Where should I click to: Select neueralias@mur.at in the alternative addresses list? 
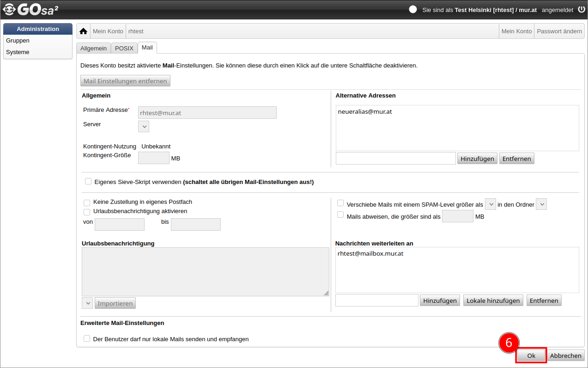[x=365, y=112]
